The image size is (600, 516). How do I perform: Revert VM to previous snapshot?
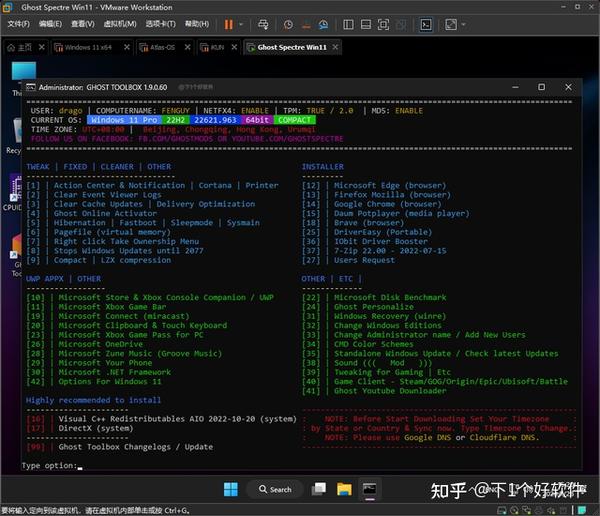click(306, 24)
